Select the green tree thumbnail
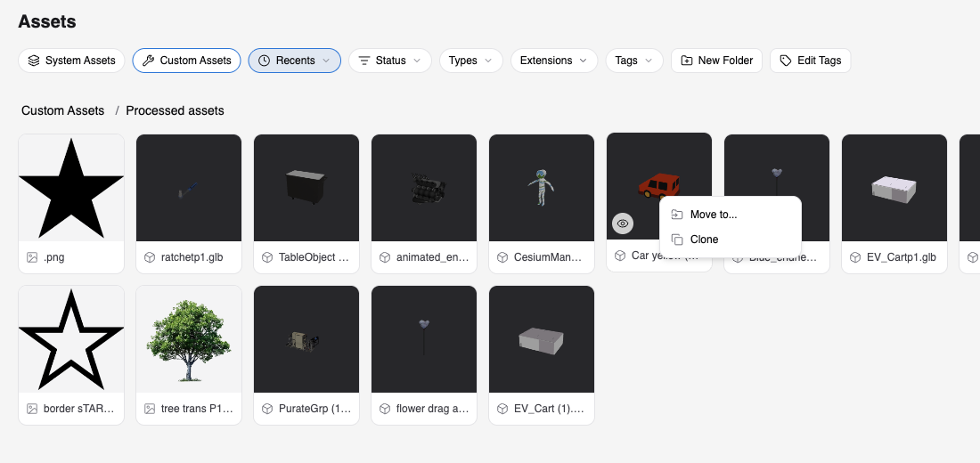The width and height of the screenshot is (980, 463). tap(189, 339)
